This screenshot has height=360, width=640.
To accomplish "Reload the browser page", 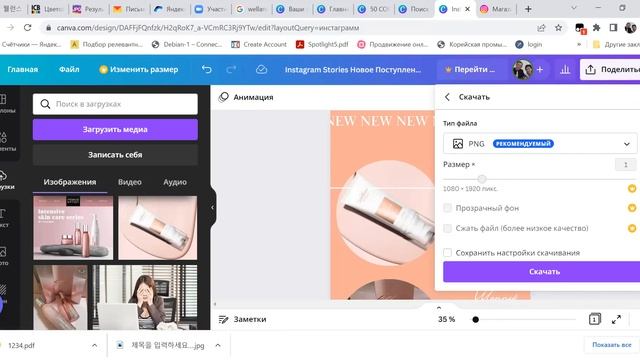I will click(x=27, y=28).
